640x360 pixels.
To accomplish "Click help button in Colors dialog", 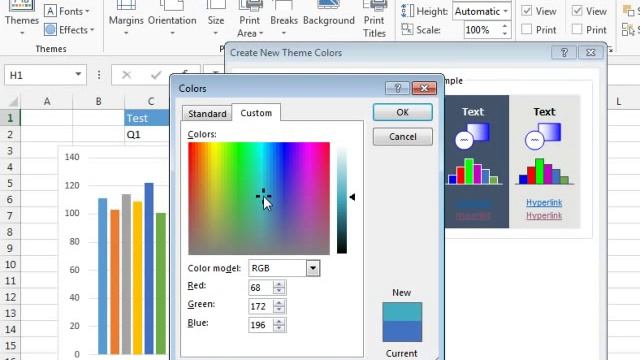I will pos(397,88).
